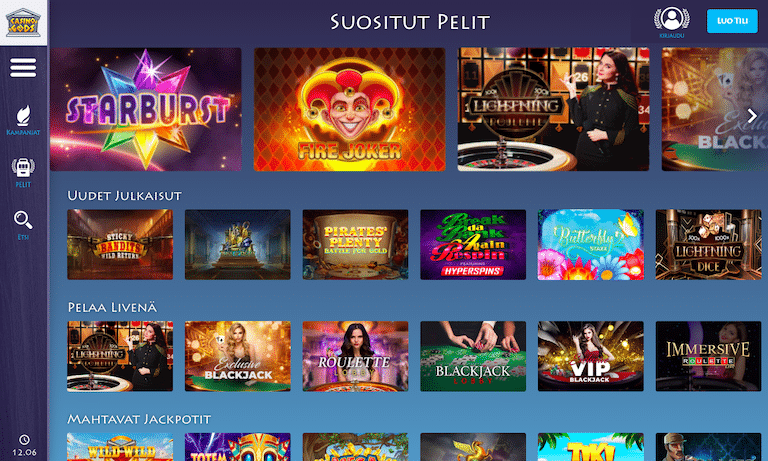Select Pirates' Plenty Battle for Gold

click(x=355, y=244)
